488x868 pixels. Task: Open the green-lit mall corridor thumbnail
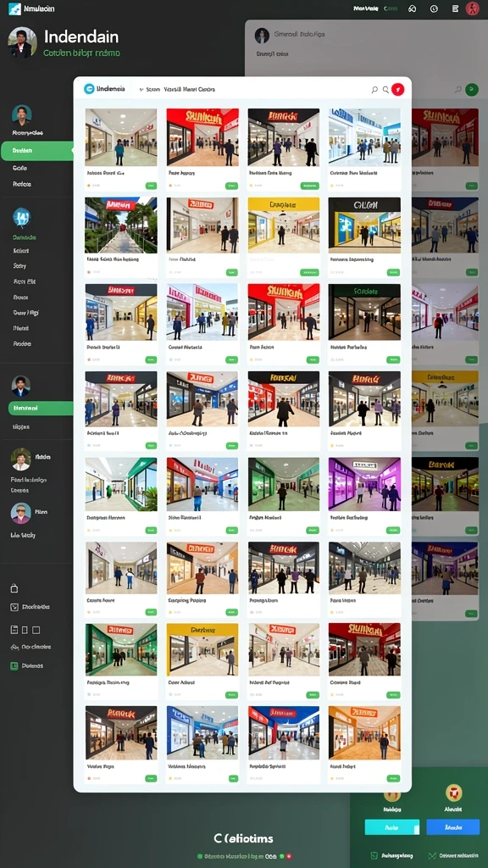point(283,484)
